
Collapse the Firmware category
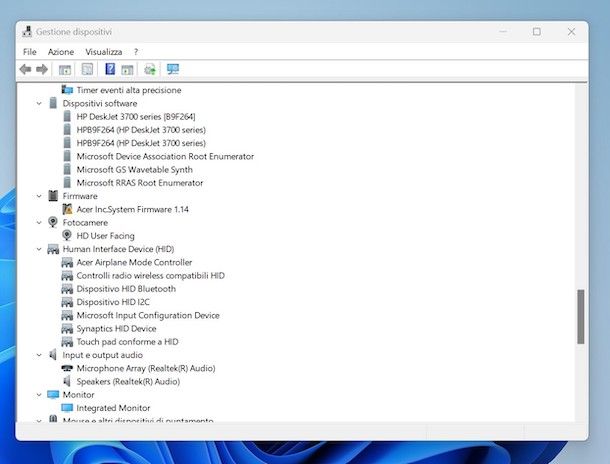[39, 196]
